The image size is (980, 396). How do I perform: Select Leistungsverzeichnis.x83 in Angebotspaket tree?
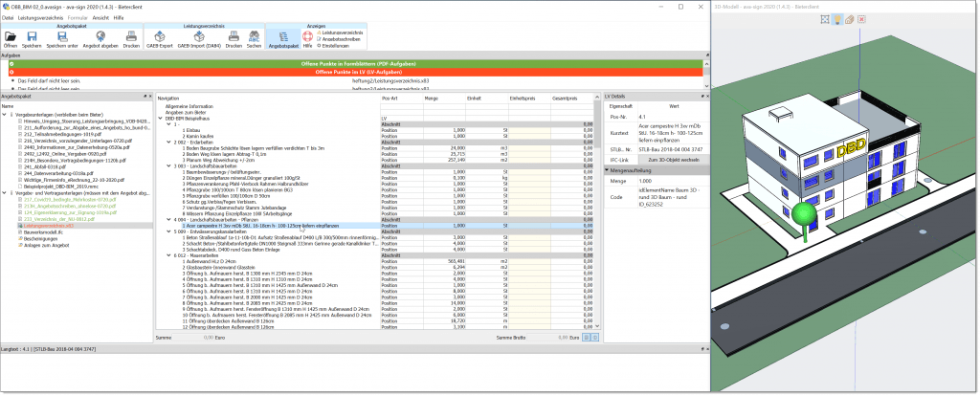pyautogui.click(x=50, y=226)
